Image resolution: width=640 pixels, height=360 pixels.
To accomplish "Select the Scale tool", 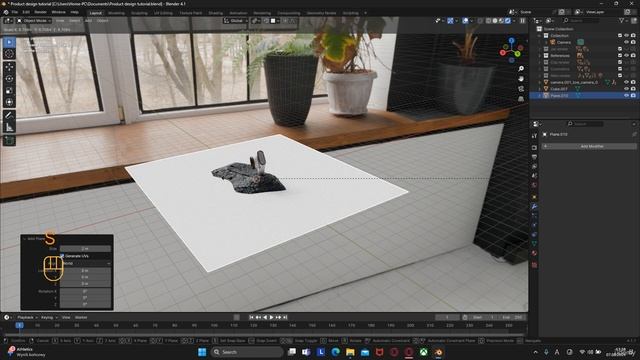I will click(x=9, y=91).
